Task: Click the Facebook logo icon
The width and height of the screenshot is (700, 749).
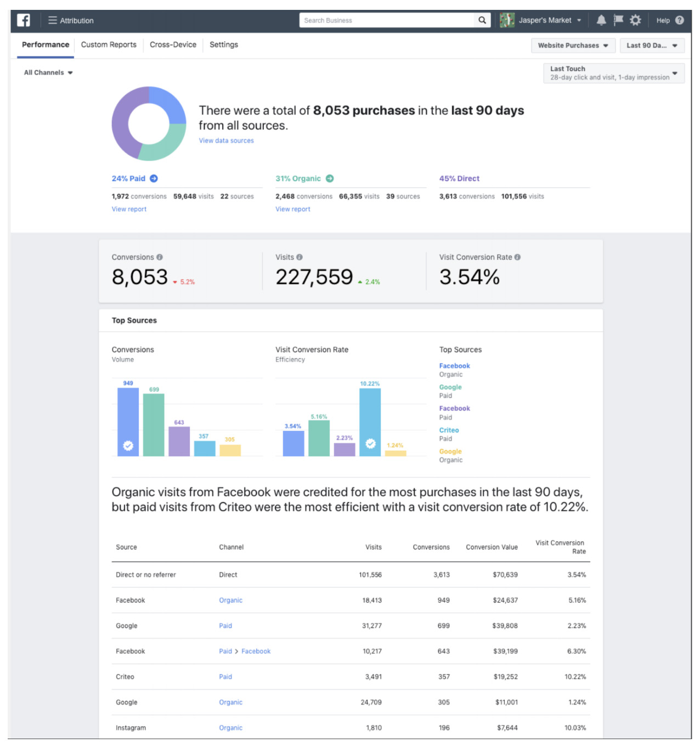Action: pyautogui.click(x=24, y=20)
